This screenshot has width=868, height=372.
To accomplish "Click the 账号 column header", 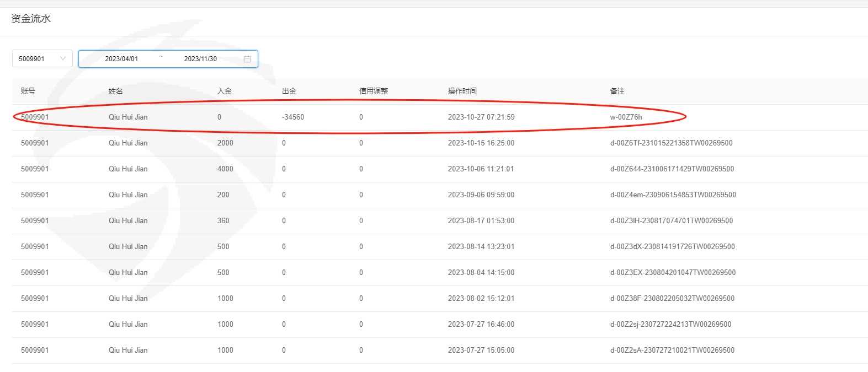I will point(28,91).
